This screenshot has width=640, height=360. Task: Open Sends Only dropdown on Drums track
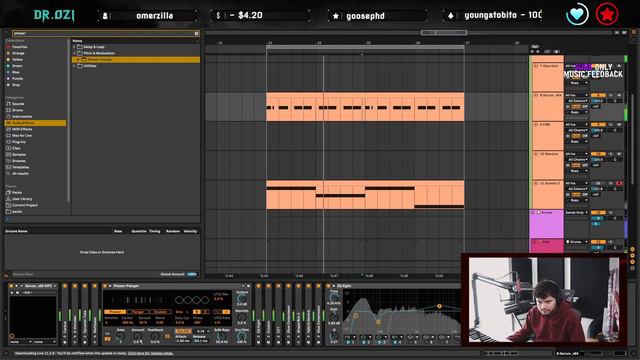[577, 213]
